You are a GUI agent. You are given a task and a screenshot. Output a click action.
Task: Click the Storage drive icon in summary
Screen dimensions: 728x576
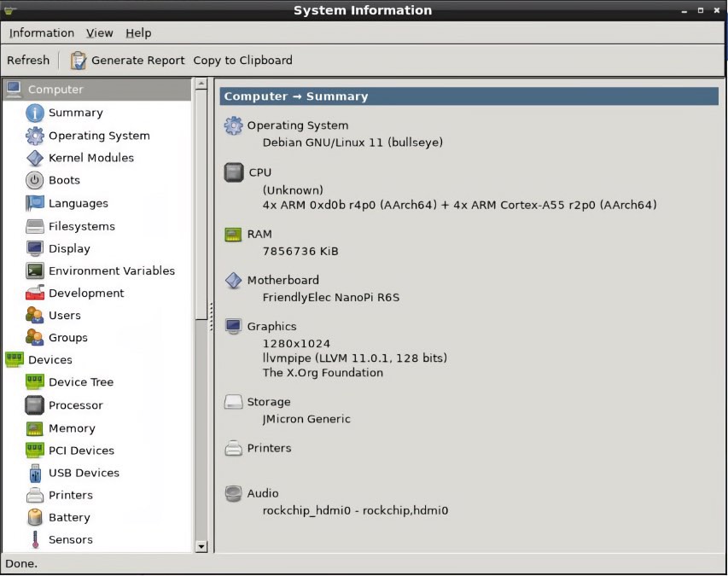233,402
